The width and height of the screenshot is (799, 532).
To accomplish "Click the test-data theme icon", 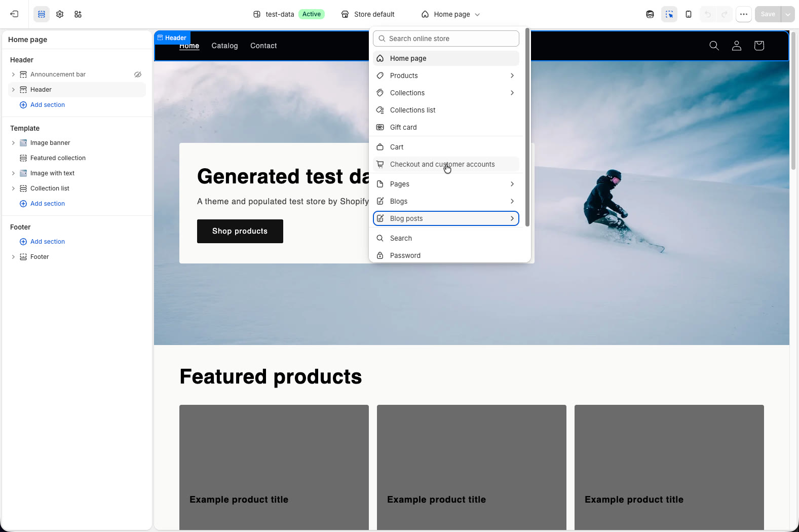I will tap(257, 14).
